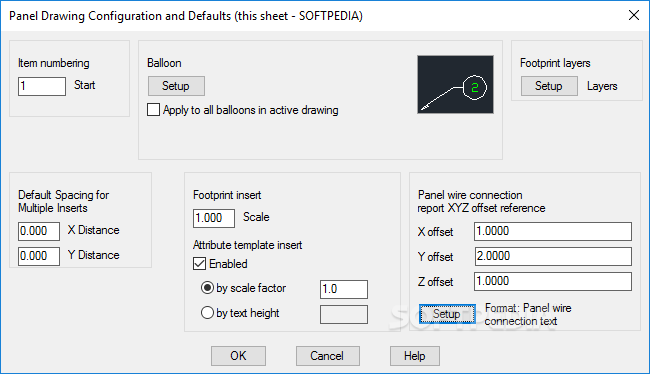Click the X Distance spacing field

(39, 231)
